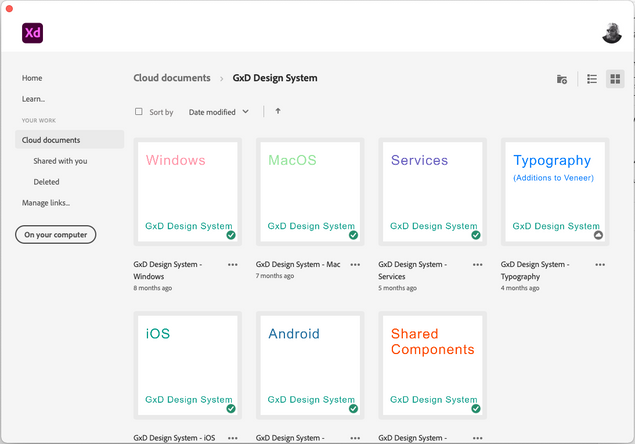Open more options for Windows document
Viewport: 635px width, 444px height.
click(233, 265)
